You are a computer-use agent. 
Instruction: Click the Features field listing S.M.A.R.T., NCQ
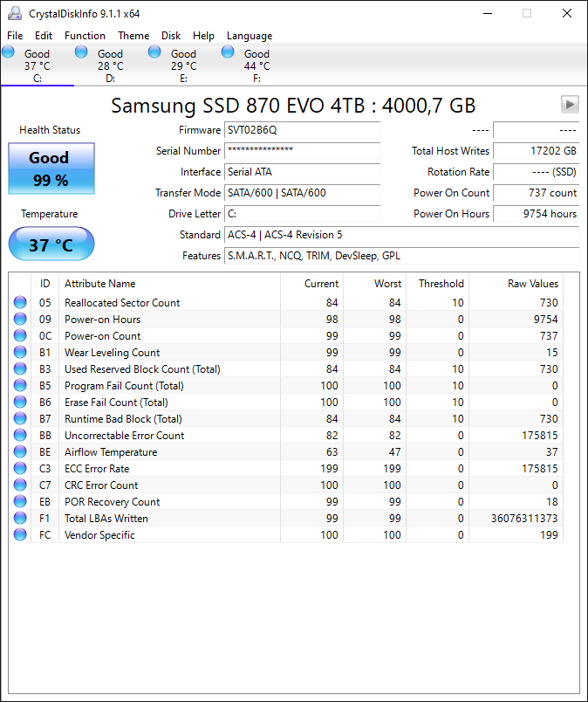402,256
